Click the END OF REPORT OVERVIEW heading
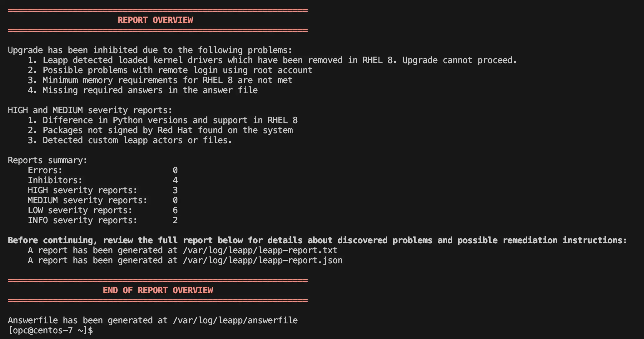 tap(158, 291)
